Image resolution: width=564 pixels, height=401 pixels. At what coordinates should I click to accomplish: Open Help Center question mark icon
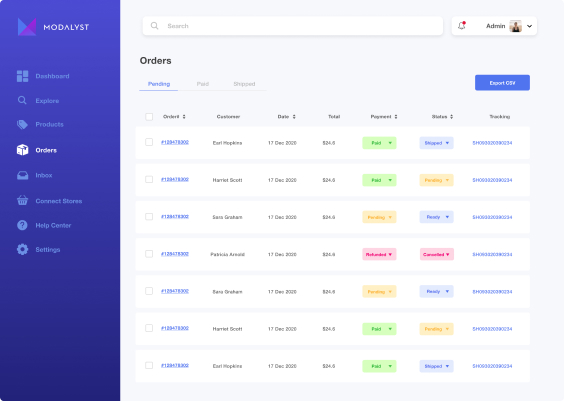tap(22, 225)
